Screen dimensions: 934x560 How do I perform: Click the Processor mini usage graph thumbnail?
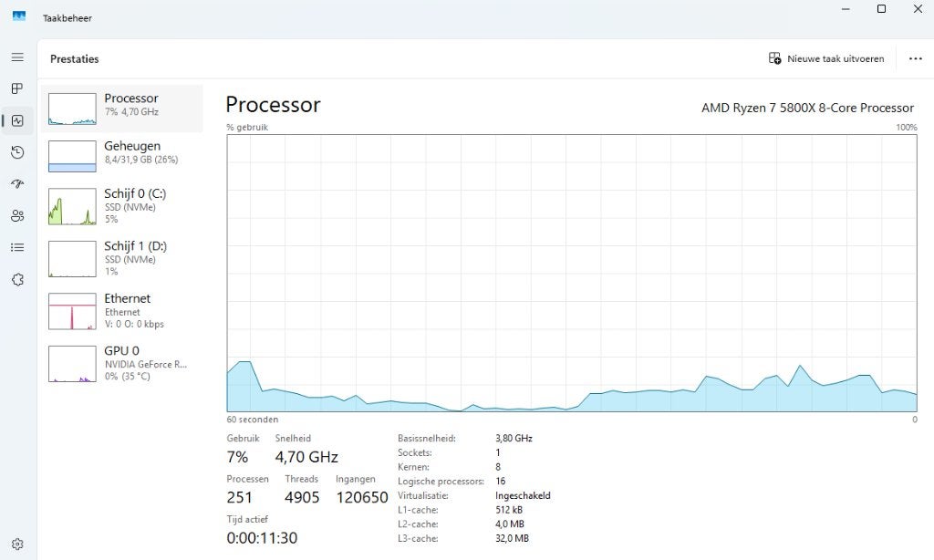point(72,109)
